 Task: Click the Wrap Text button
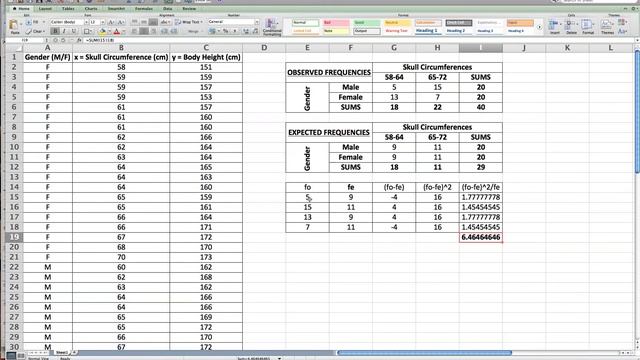tap(189, 22)
